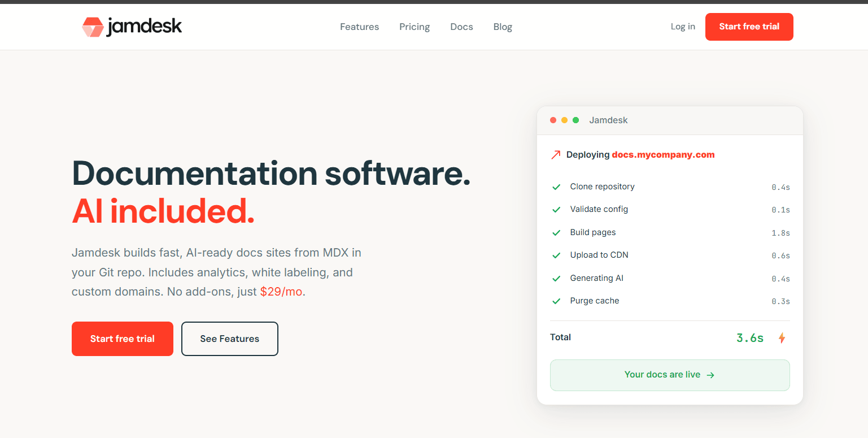This screenshot has width=868, height=438.
Task: Open the Features nav link
Action: pos(359,27)
